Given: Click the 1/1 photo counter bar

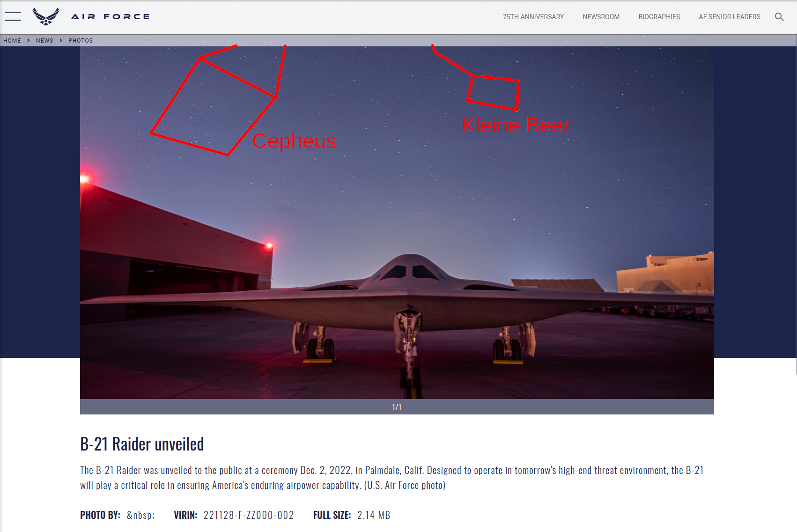Looking at the screenshot, I should tap(397, 407).
